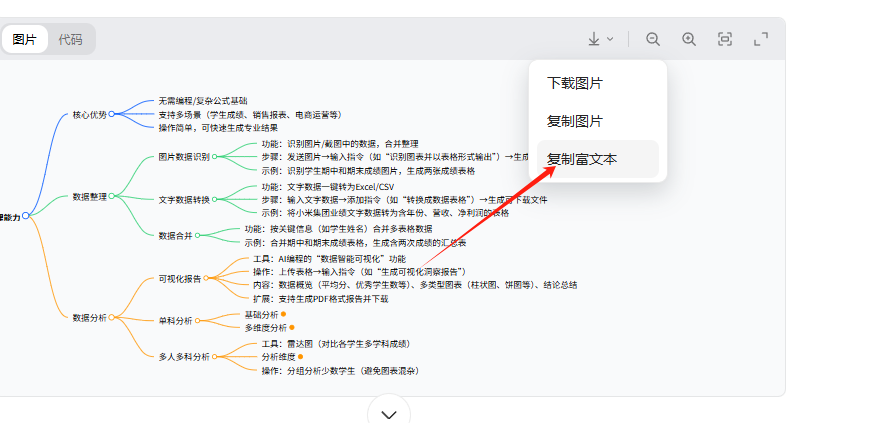Click the 示例:识别学生期中和期末成绩图片 node
The width and height of the screenshot is (885, 423).
coord(368,171)
